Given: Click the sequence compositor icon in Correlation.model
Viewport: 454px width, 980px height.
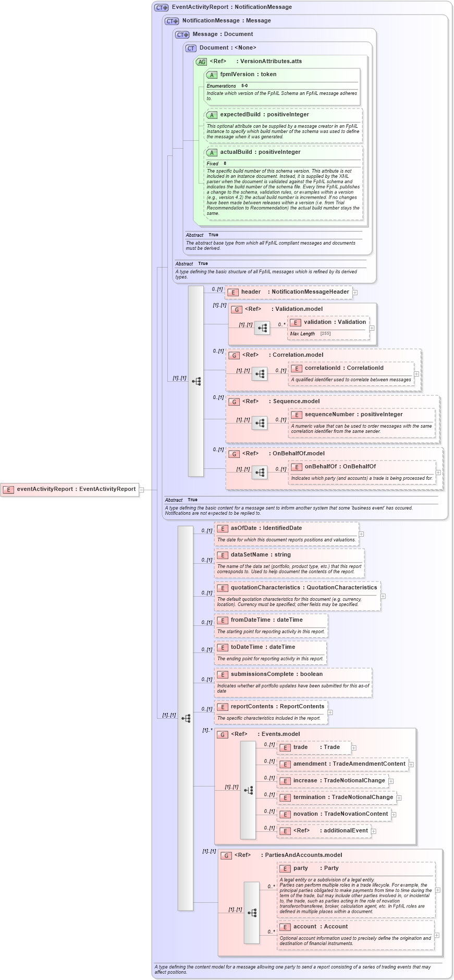Looking at the screenshot, I should coord(260,374).
